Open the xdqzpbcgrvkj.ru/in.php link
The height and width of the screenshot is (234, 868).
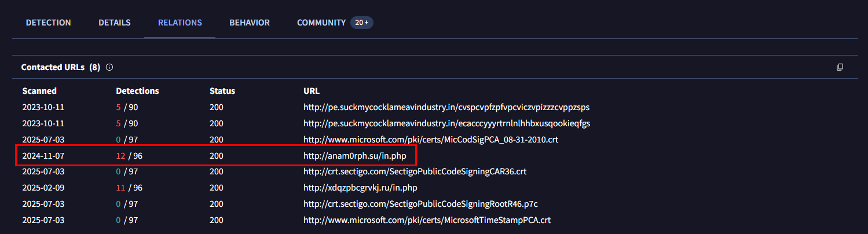(360, 188)
